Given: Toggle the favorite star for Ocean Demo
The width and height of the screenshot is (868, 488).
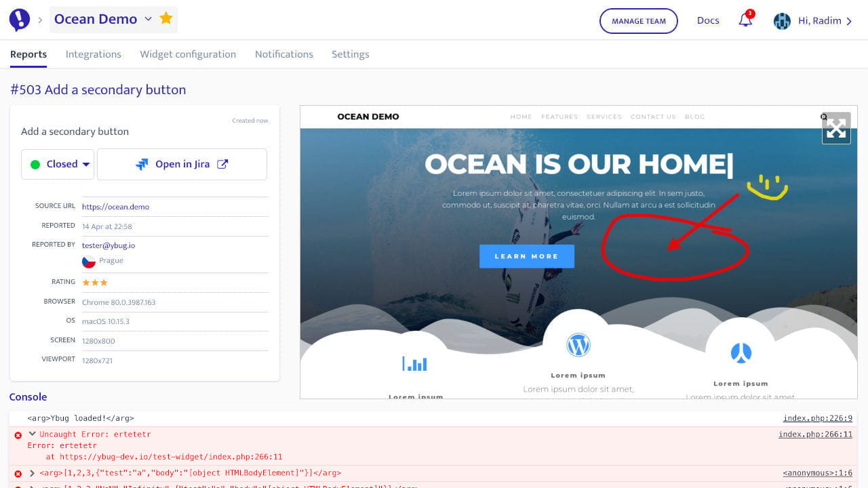Looking at the screenshot, I should [166, 19].
